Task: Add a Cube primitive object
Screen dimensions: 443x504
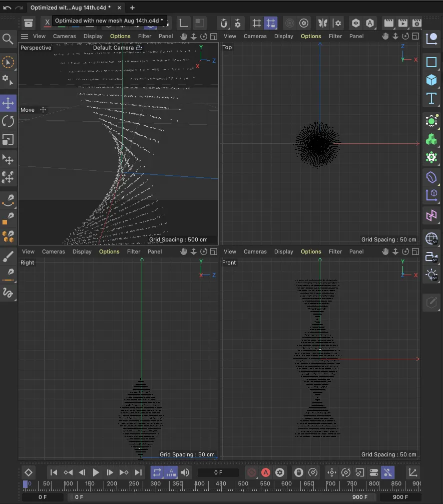Action: click(x=431, y=80)
